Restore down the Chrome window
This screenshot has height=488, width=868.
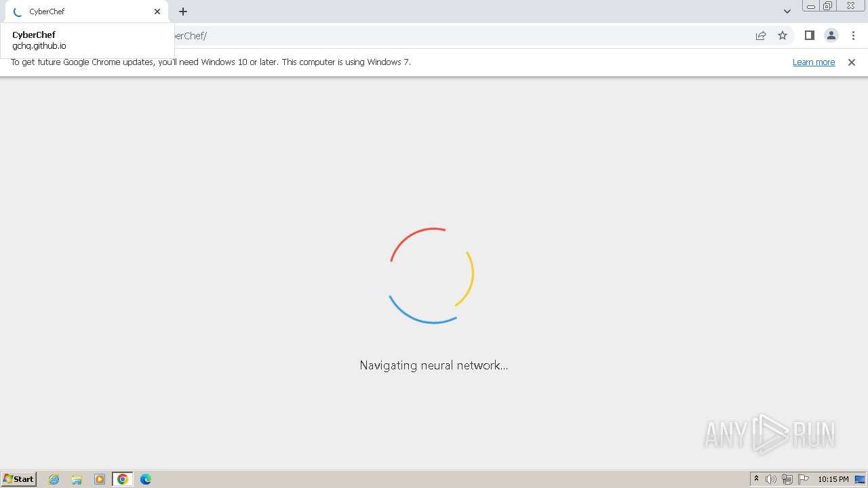(828, 6)
